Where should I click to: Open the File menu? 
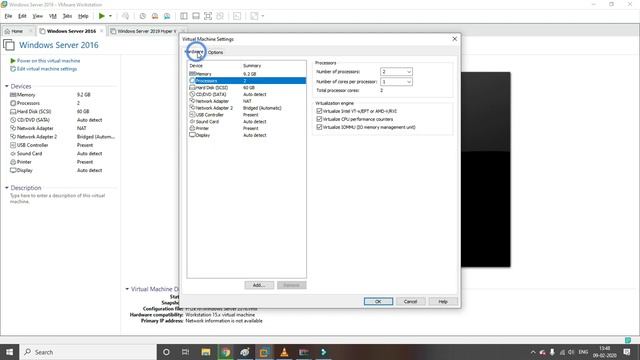(8, 16)
